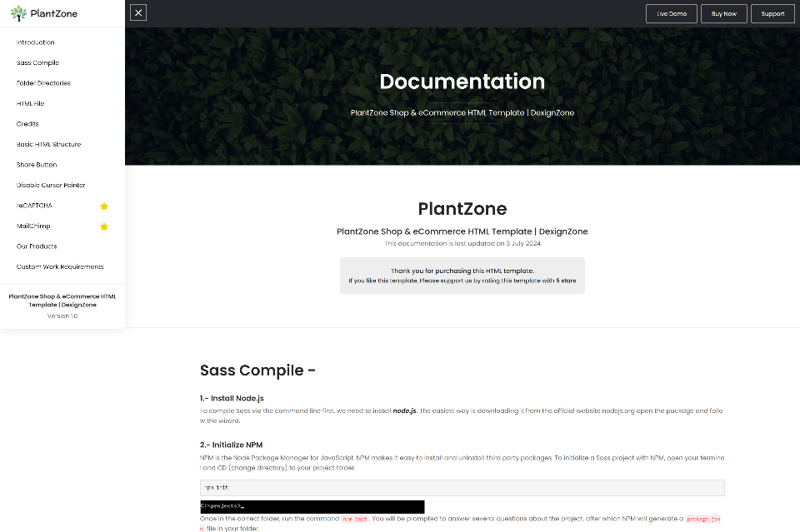Click the sidebar footer template title

tap(62, 301)
